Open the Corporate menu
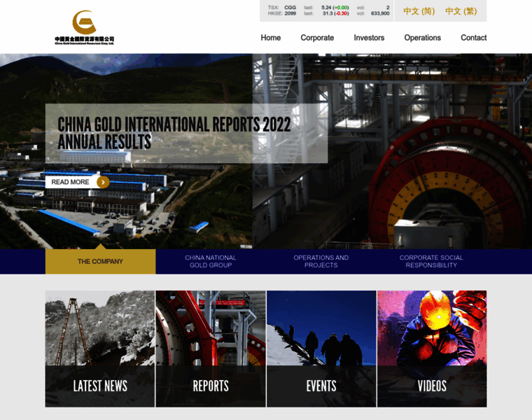Viewport: 532px width, 420px height. click(317, 38)
